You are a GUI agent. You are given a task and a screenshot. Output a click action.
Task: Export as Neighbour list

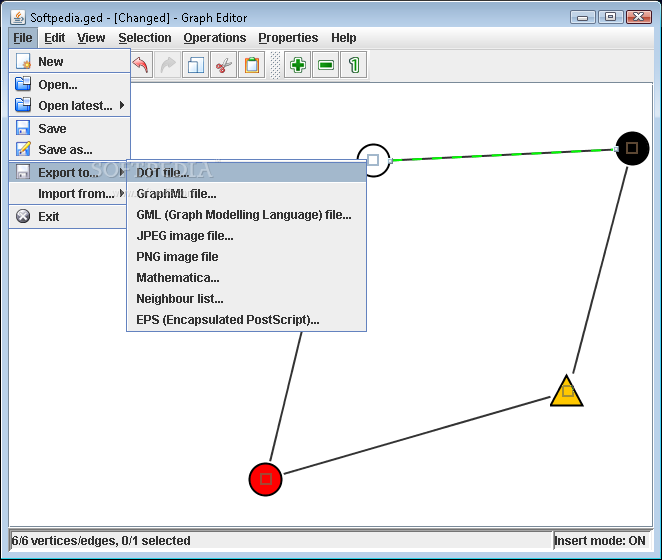click(x=247, y=299)
